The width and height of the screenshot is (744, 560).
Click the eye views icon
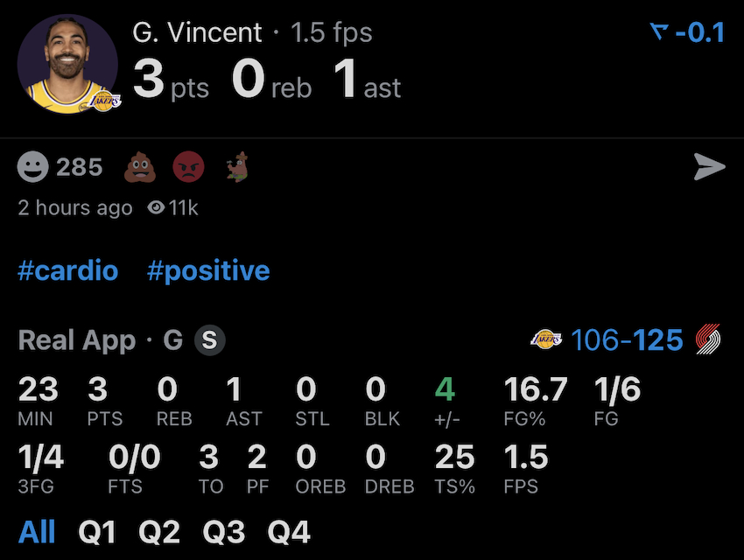coord(157,208)
